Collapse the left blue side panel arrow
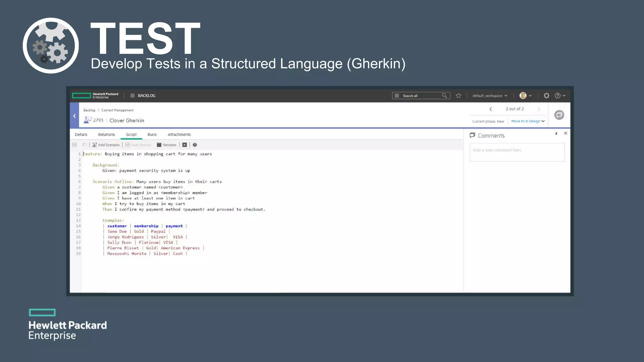Image resolution: width=644 pixels, height=362 pixels. click(74, 116)
